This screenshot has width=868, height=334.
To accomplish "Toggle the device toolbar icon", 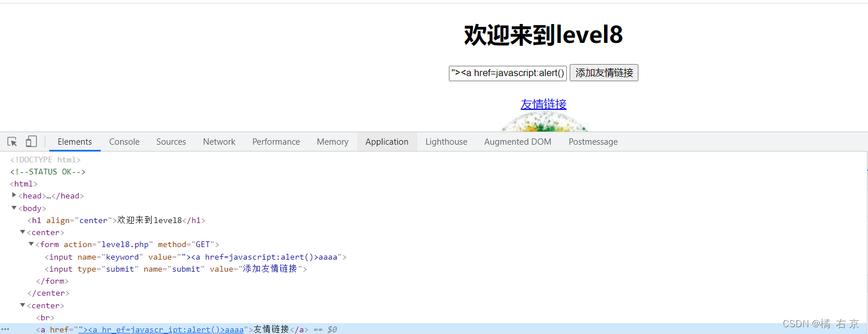I will point(31,141).
